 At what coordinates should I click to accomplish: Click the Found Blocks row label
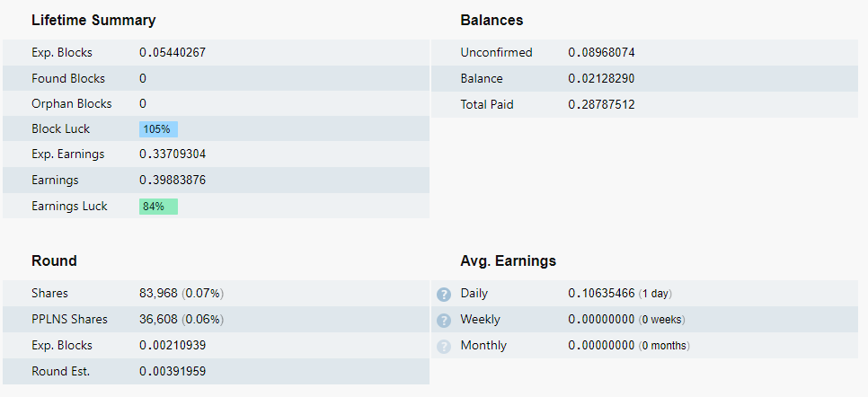tap(68, 79)
